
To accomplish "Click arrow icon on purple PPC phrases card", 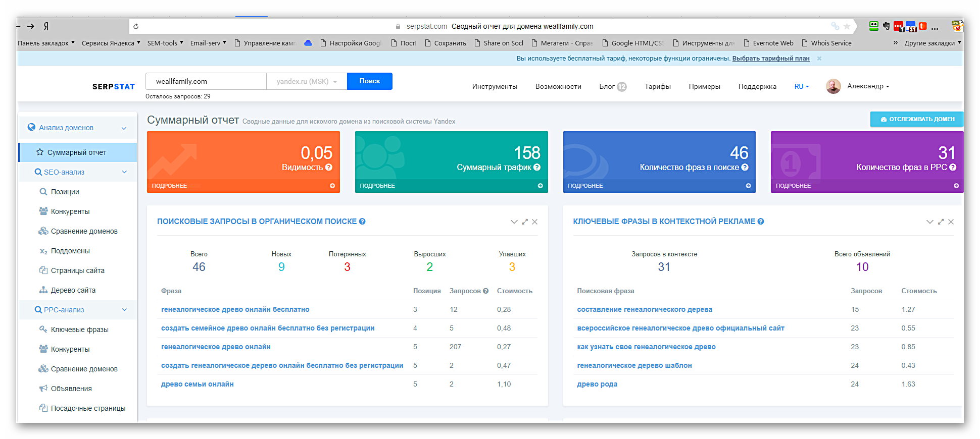I will 956,186.
